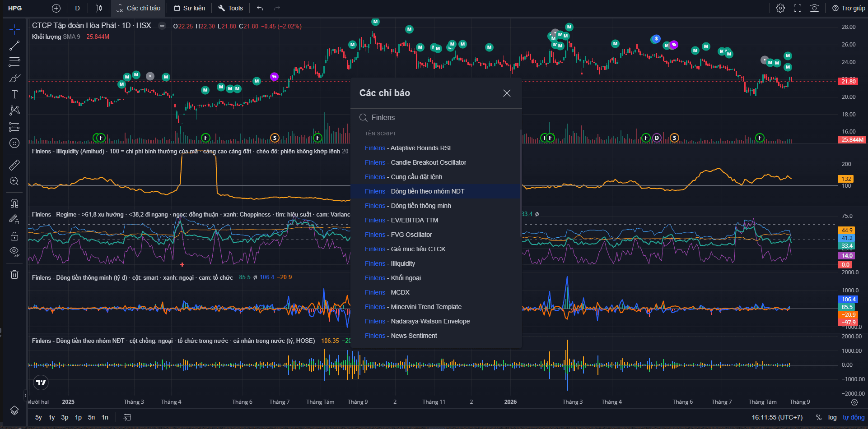This screenshot has width=868, height=429.
Task: Select Finlens - Dòng tiền theo nhóm NĐT
Action: tap(436, 191)
